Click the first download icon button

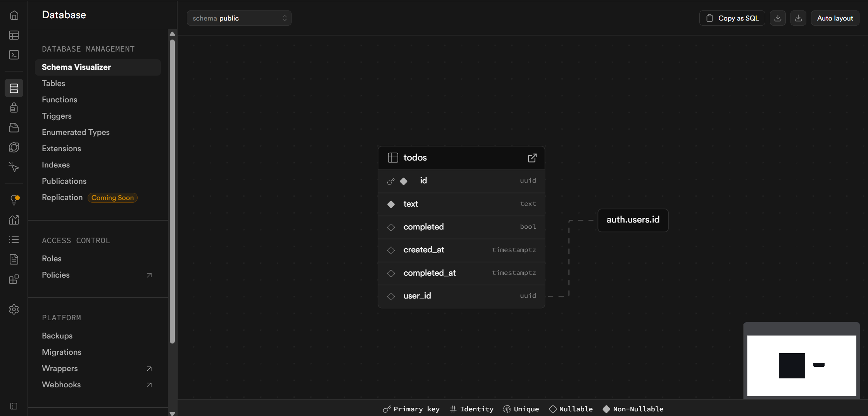point(778,18)
